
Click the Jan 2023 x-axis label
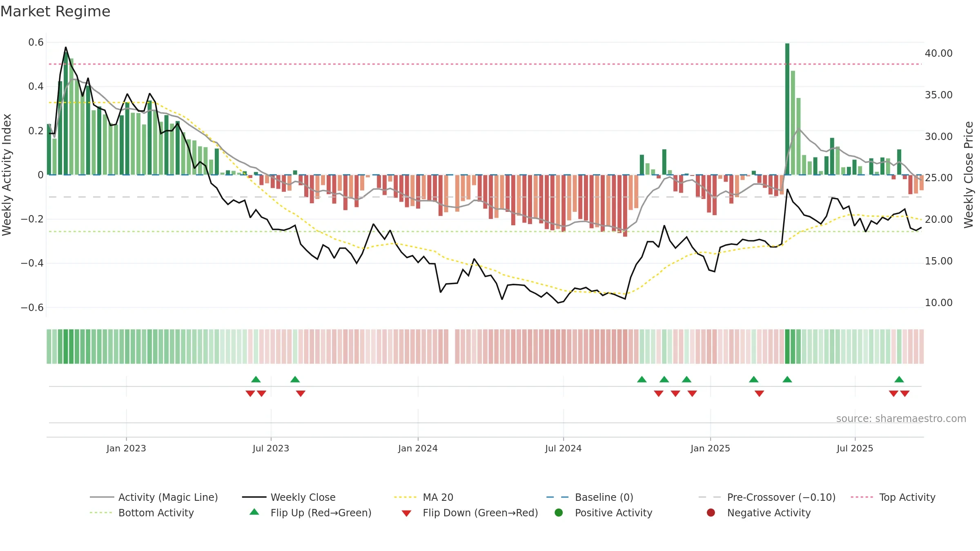[126, 448]
